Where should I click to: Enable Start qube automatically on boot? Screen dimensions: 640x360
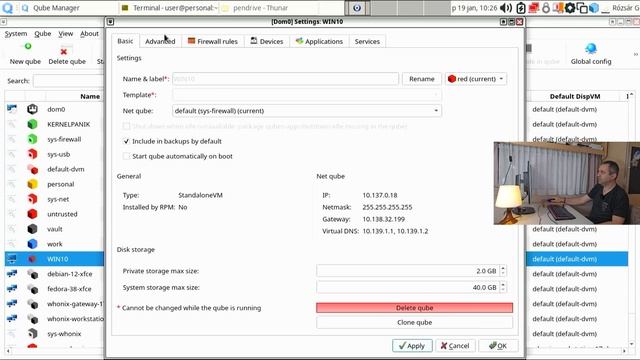point(126,156)
